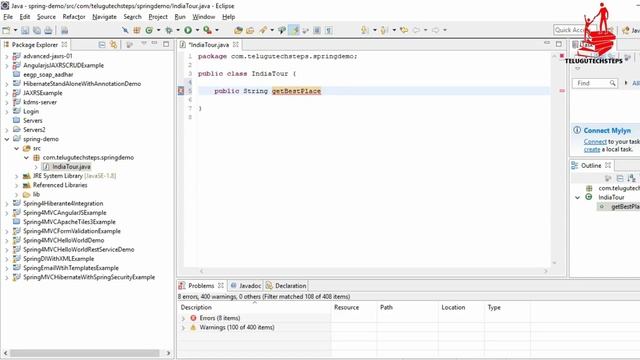Click the Run Last Tool icon
640x360 pixels.
207,30
